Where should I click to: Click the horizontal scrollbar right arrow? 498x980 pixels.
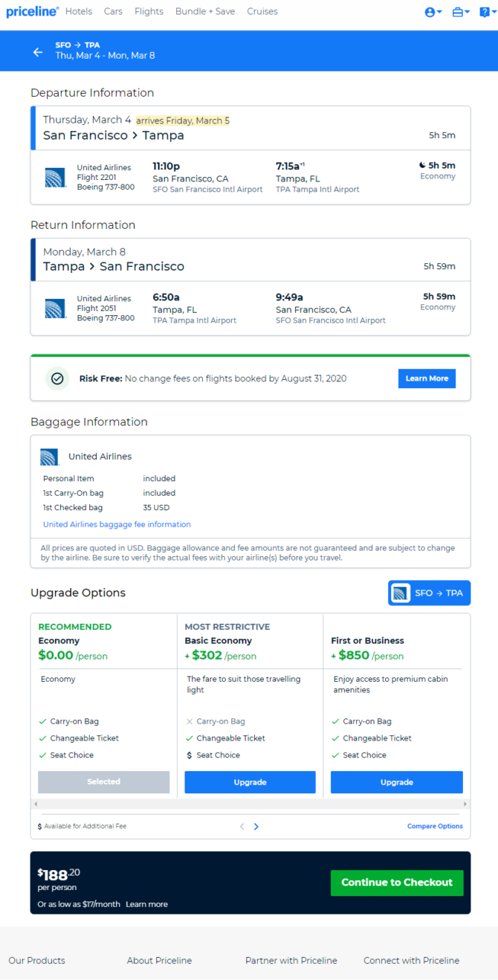click(466, 804)
